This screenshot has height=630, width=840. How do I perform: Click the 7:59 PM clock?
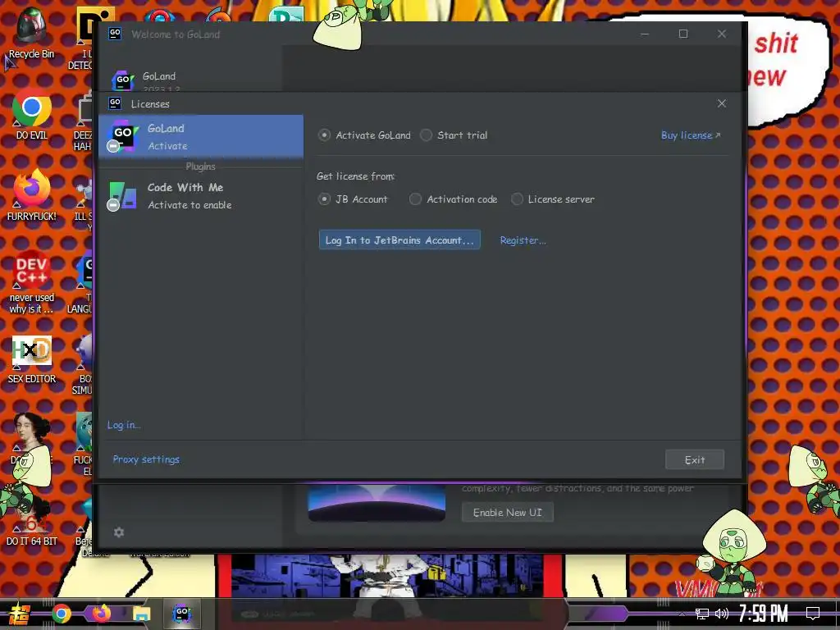tap(764, 614)
